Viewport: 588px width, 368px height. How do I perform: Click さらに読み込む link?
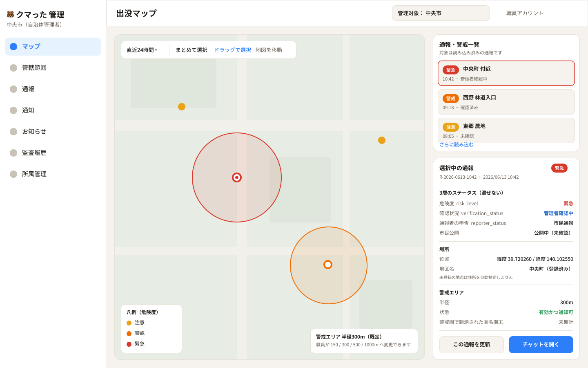tap(457, 145)
